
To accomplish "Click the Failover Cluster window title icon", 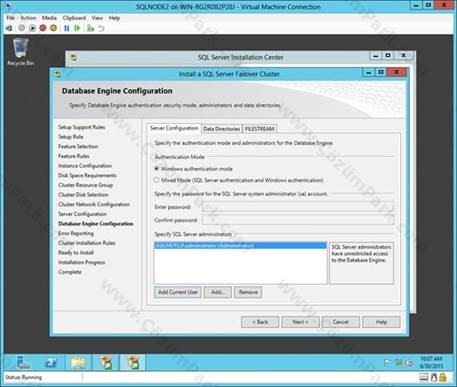I will [x=58, y=74].
